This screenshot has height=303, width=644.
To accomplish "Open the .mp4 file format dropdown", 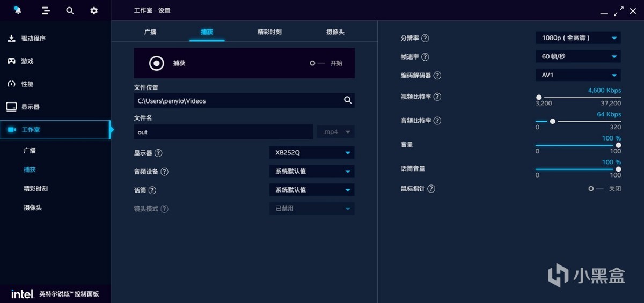I will click(x=336, y=131).
